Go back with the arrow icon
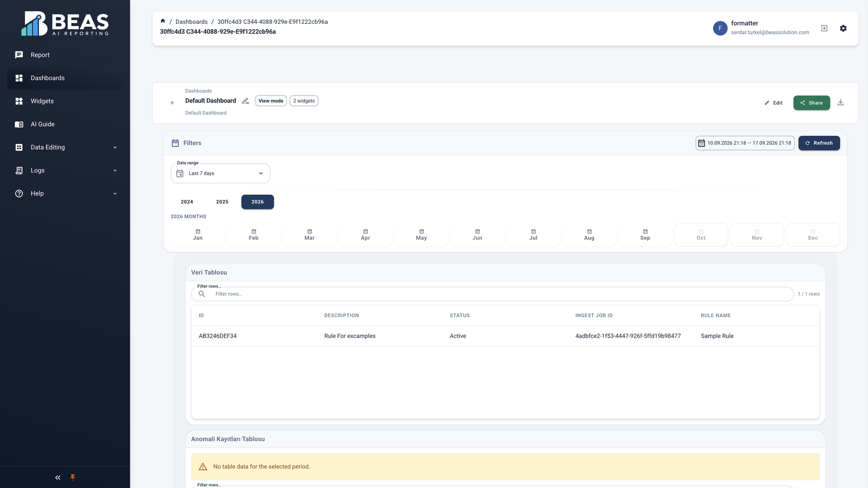Viewport: 868px width, 488px height. coord(173,102)
